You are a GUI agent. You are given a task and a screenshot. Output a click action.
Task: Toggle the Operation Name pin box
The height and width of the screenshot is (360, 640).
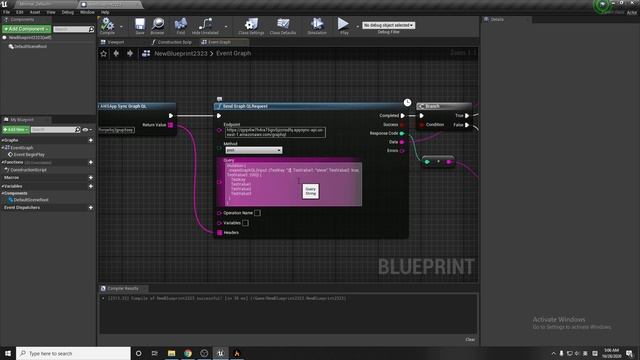coord(257,213)
